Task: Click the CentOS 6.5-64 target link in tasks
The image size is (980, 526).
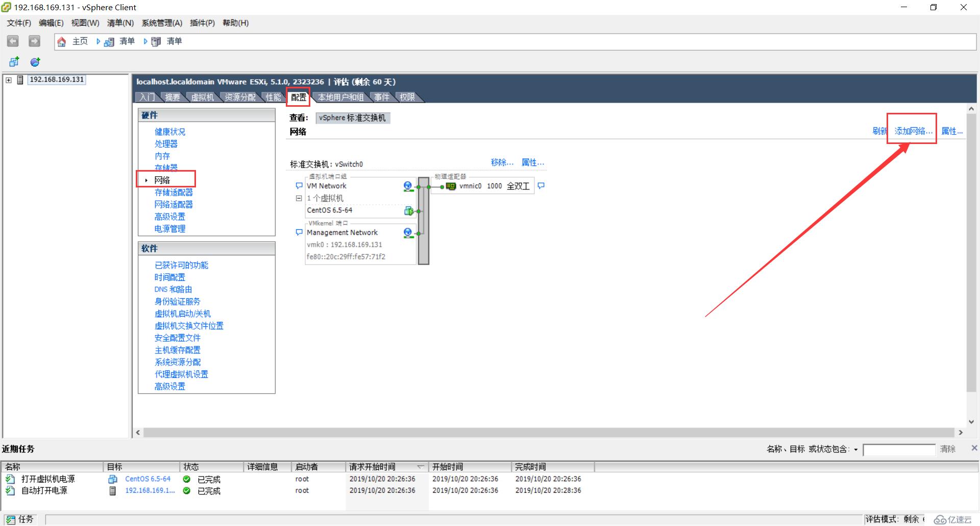Action: (148, 479)
